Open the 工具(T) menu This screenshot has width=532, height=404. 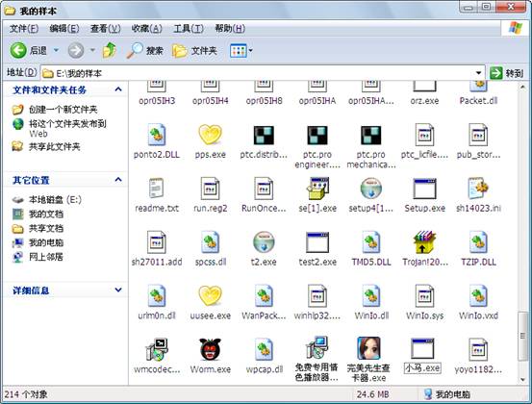(189, 29)
